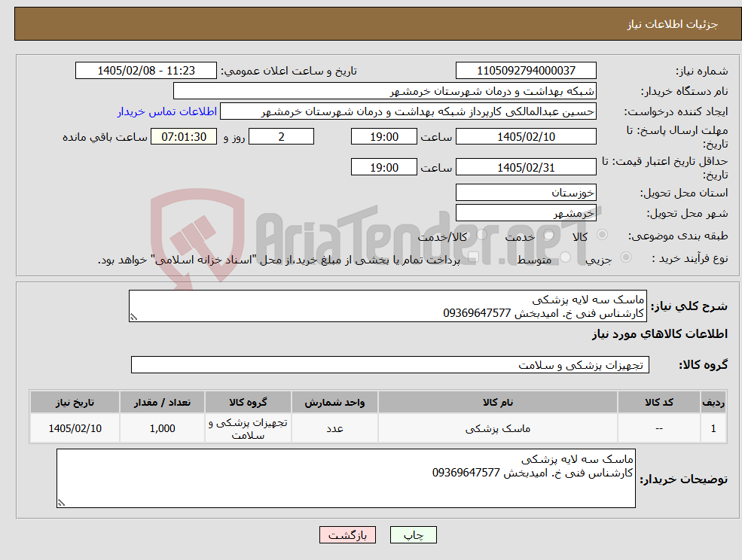Click the row number cell 1
742x560 pixels.
coord(713,428)
